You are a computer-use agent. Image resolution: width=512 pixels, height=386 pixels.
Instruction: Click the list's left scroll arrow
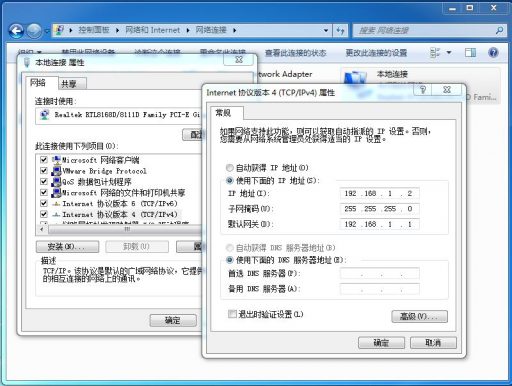(42, 229)
